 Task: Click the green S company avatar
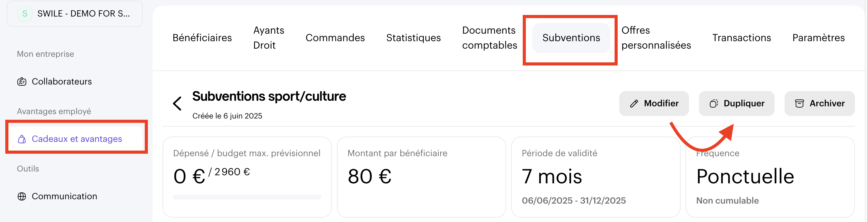25,14
